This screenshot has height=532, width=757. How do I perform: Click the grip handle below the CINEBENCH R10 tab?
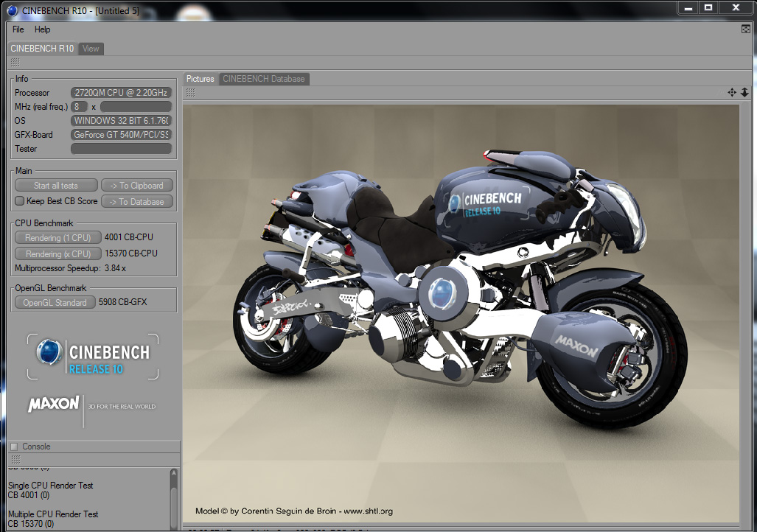click(x=15, y=63)
